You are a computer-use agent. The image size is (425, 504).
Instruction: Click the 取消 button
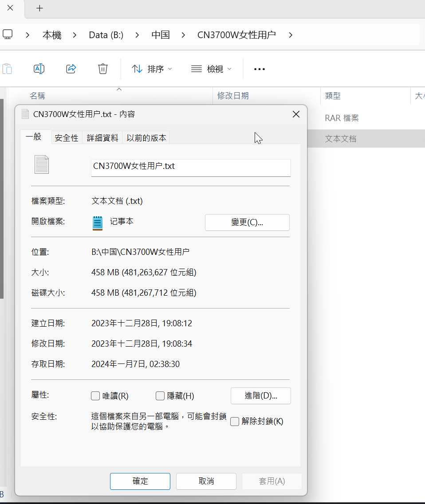click(206, 481)
